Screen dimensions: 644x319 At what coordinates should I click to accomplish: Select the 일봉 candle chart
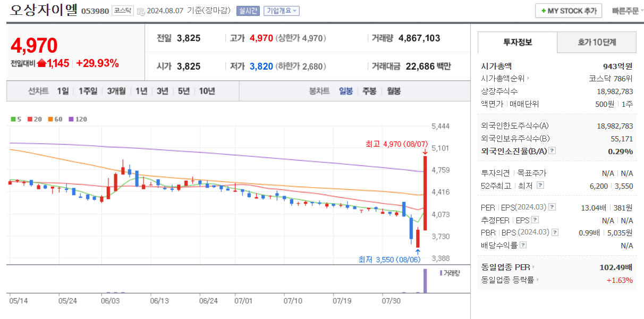[346, 91]
